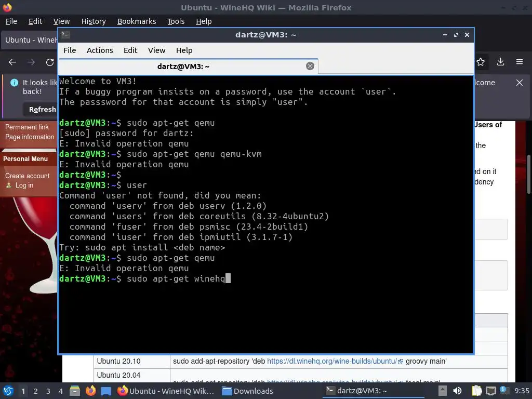Open the Firefox hamburger application menu
532x399 pixels.
point(520,62)
